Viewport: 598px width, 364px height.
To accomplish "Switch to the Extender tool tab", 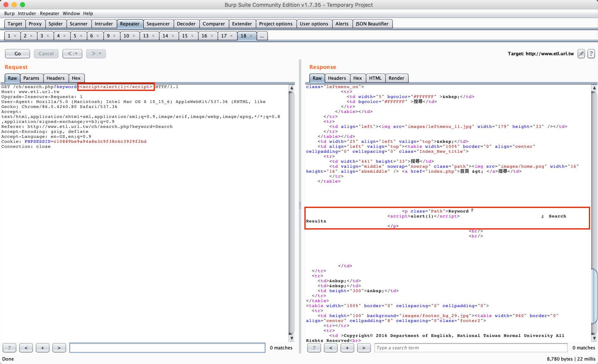I will pos(242,24).
